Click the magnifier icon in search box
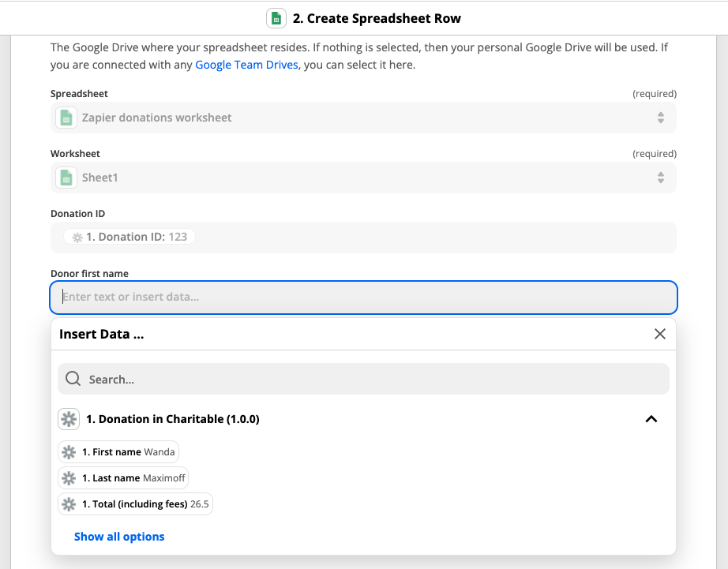The image size is (728, 569). tap(73, 379)
